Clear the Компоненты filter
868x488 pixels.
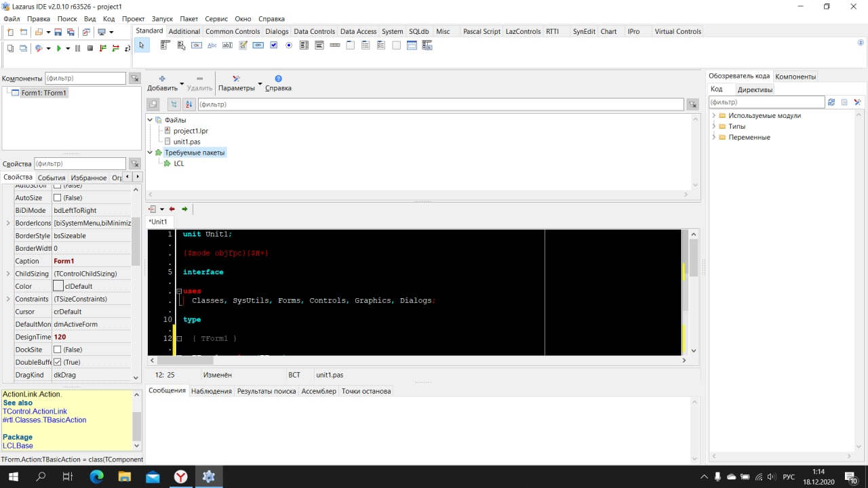[x=135, y=79]
